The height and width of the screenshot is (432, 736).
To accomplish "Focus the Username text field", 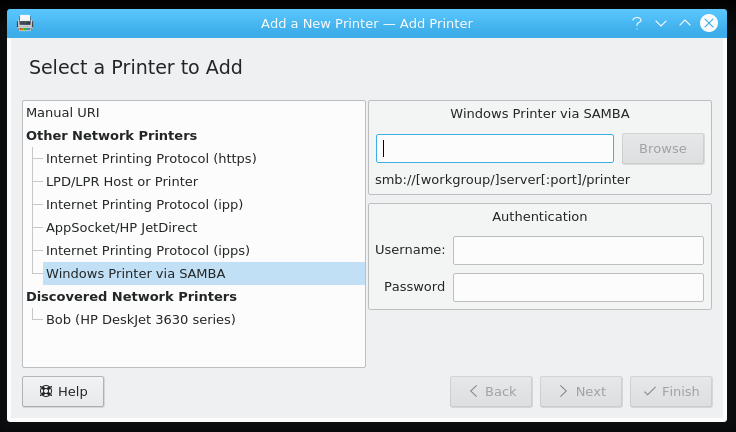I will tap(578, 250).
